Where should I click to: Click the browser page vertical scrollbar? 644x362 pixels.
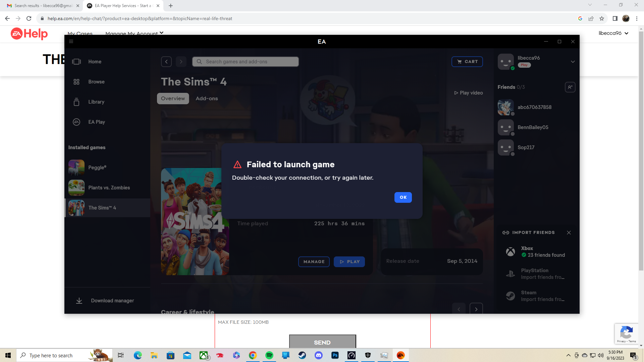641,151
